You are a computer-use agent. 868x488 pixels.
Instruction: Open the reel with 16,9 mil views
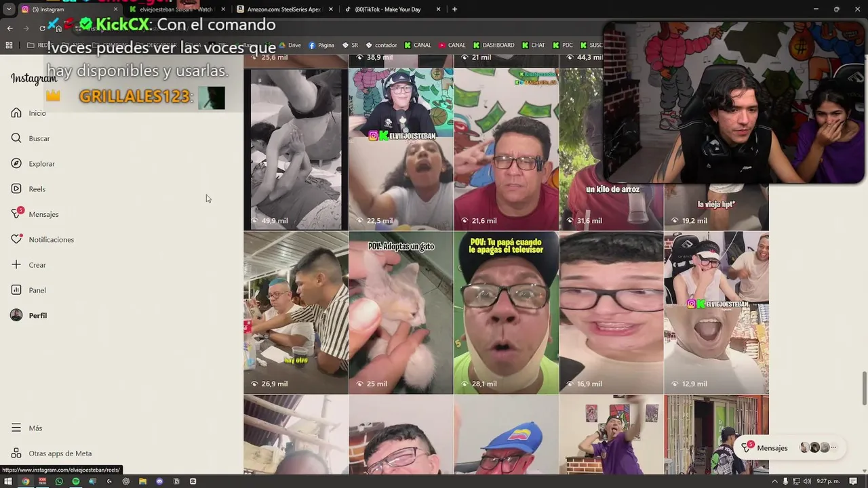pos(611,312)
